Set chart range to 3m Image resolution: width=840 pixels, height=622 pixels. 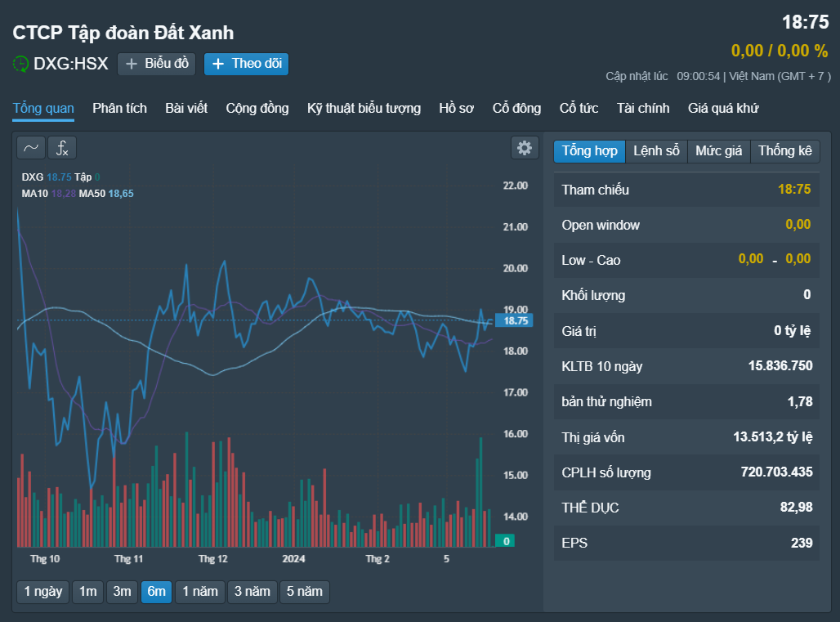pos(122,592)
